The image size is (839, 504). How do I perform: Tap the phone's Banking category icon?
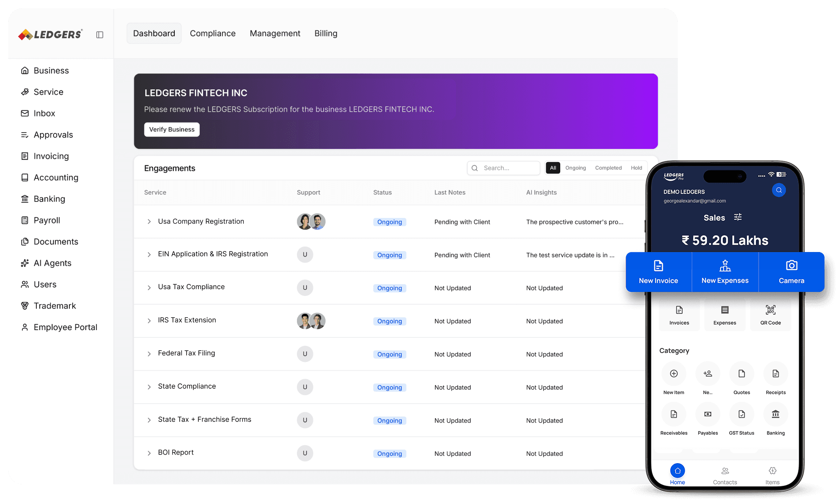[775, 414]
